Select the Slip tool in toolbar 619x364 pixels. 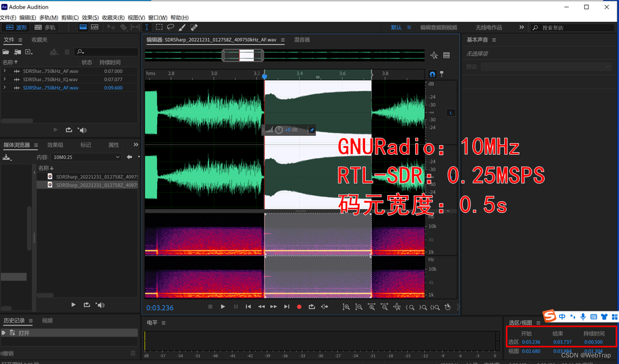click(x=135, y=27)
